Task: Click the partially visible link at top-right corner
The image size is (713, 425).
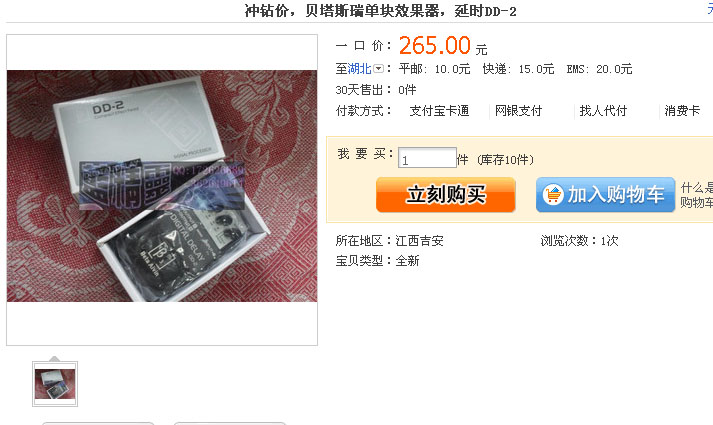Action: pos(710,9)
